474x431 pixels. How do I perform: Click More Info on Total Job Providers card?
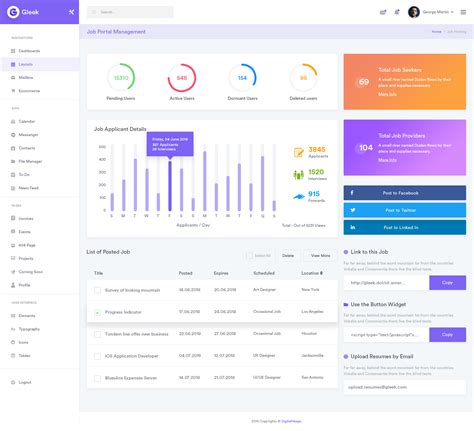tap(387, 160)
